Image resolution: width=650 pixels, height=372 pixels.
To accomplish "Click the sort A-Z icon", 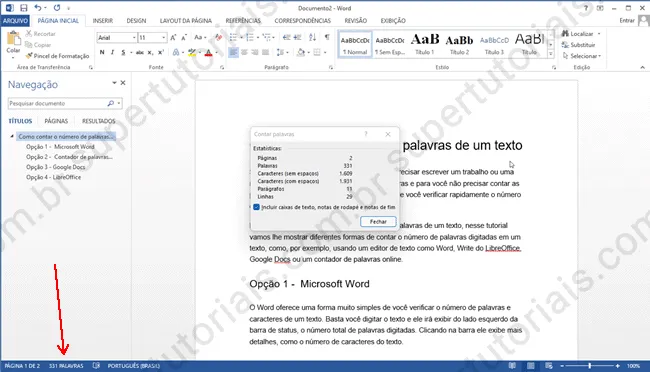I will click(x=313, y=37).
